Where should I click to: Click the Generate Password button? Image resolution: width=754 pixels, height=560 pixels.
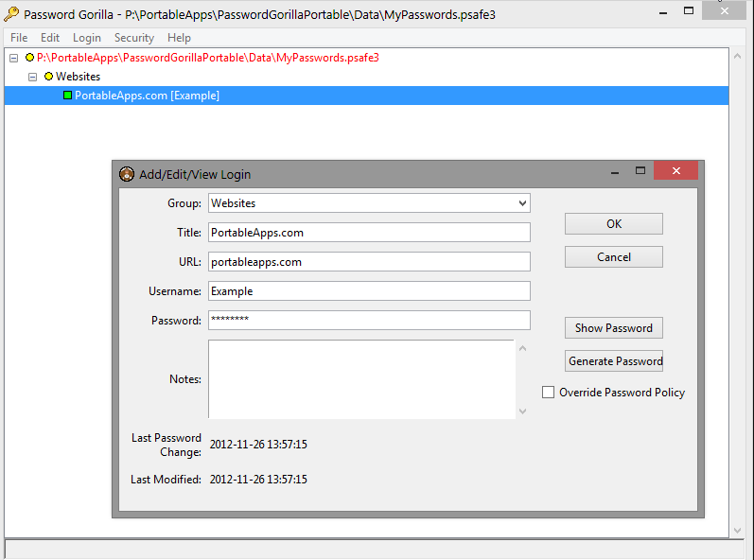[x=614, y=361]
